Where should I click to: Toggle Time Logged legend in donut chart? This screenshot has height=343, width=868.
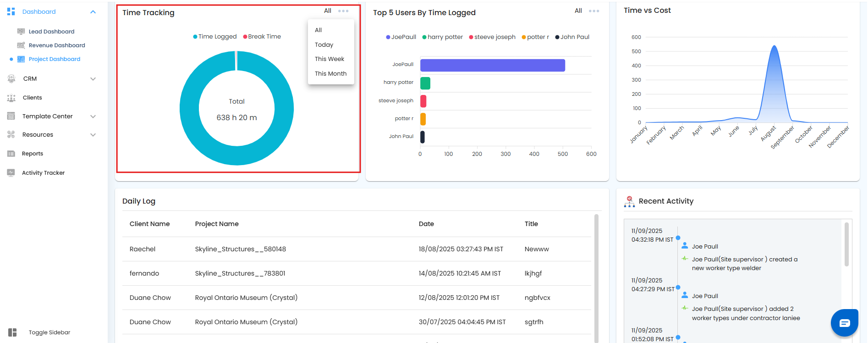tap(215, 37)
